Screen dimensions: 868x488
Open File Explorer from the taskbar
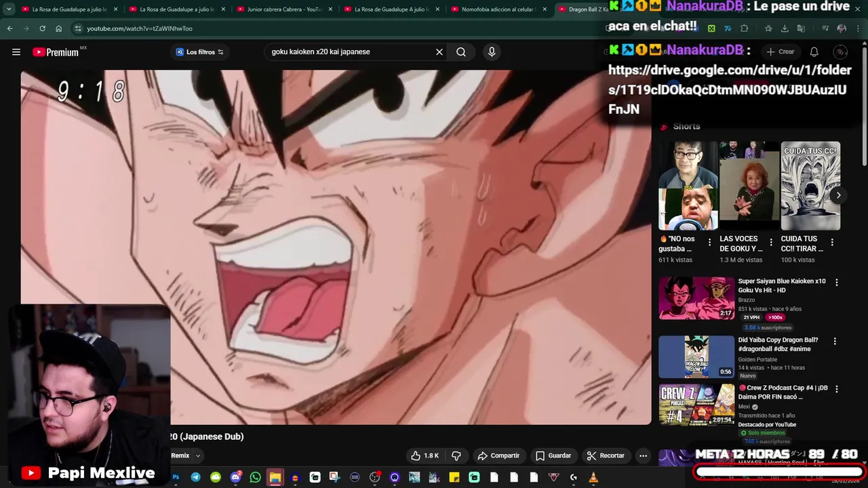(275, 477)
